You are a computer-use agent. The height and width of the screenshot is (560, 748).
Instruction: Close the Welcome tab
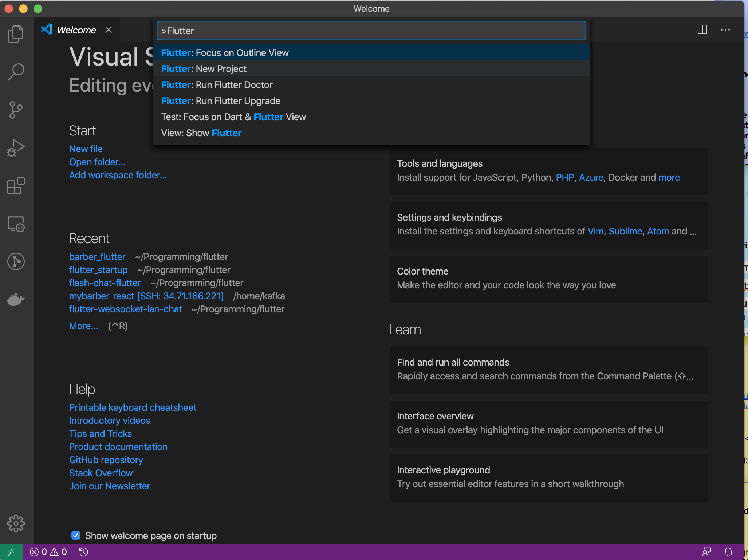[109, 30]
